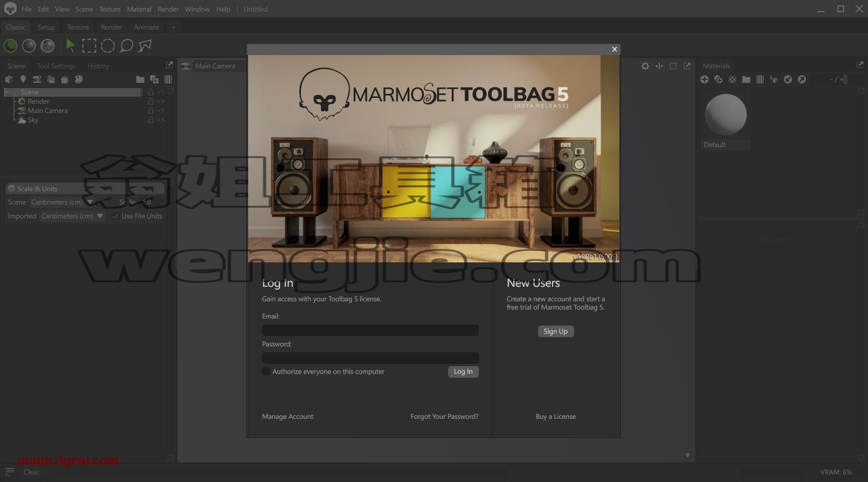
Task: Click the paint palette icon in Scene toolbar
Action: pos(79,79)
